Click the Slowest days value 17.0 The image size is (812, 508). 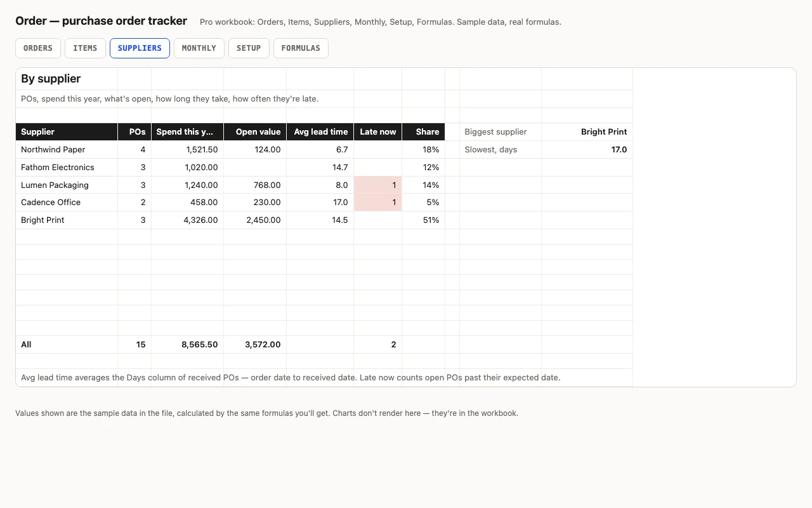587,150
